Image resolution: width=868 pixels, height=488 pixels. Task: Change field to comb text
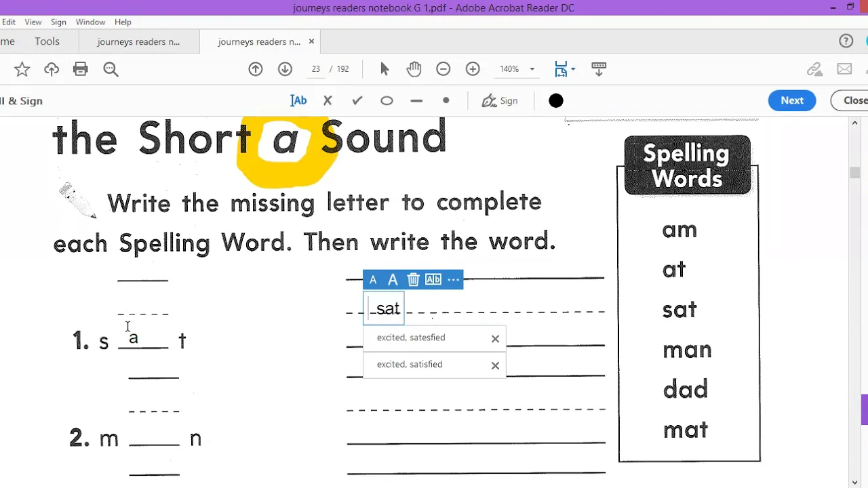click(433, 279)
